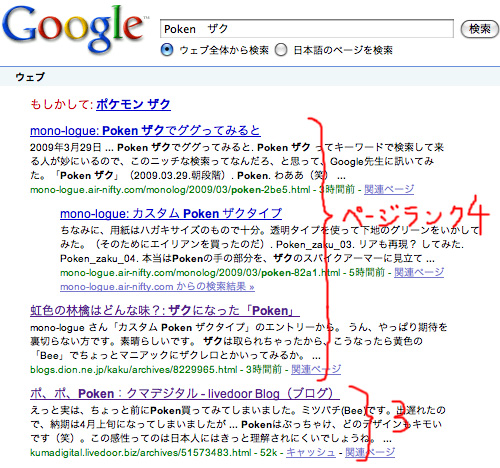Click the search box containing Poken ザク
The image size is (500, 468).
click(x=307, y=29)
